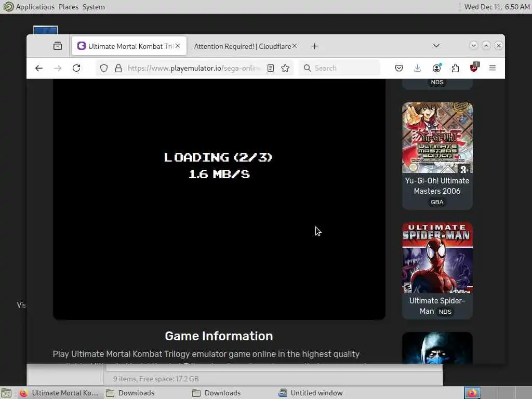
Task: Open the Sub-Zero game thumbnail at bottom
Action: [437, 348]
